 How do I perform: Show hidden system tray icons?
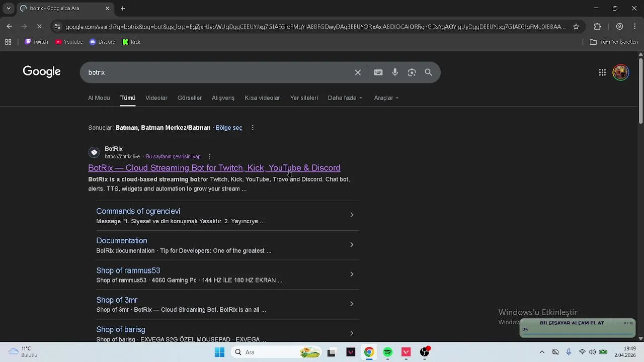(542, 352)
